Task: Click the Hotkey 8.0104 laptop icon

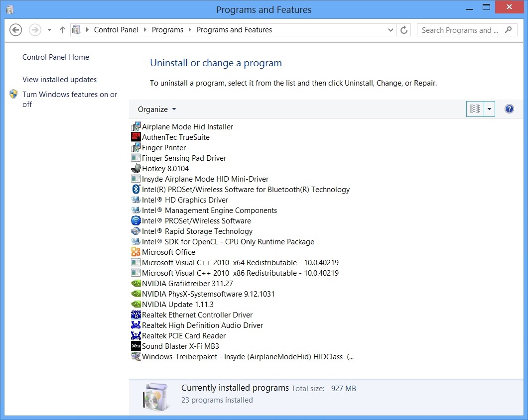Action: pyautogui.click(x=135, y=168)
